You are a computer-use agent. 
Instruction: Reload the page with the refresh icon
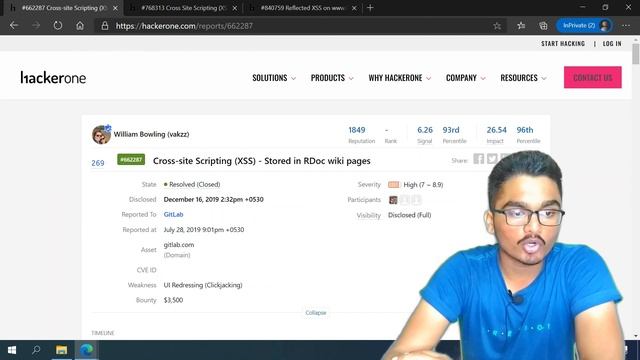58,25
